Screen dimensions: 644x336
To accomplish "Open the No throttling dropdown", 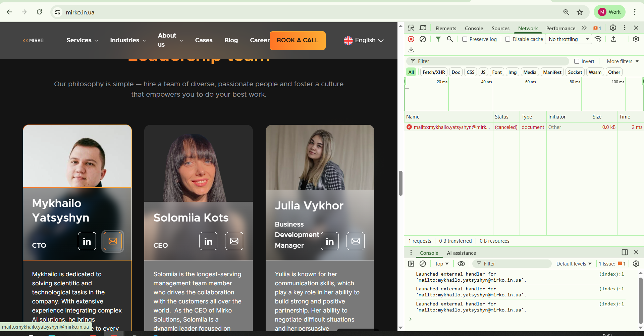I will coord(569,39).
